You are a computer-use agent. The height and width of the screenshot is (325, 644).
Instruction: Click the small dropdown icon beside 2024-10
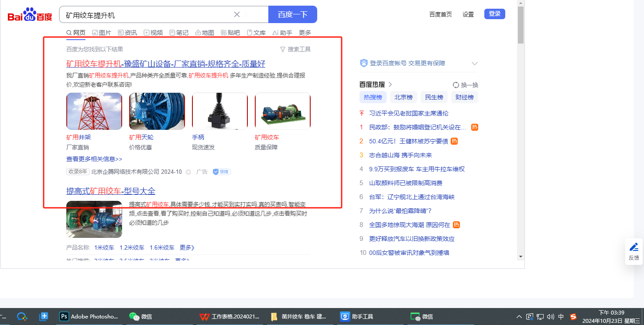[188, 172]
